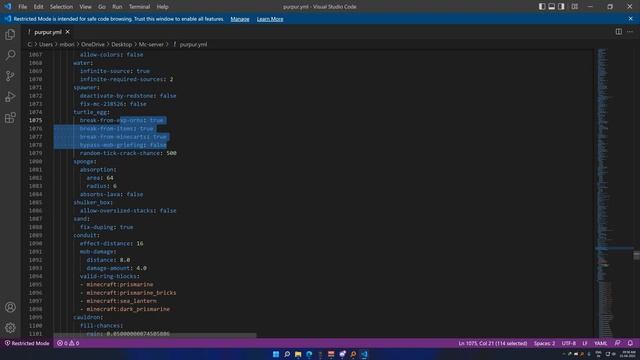Change end of line sequence LF

[x=585, y=343]
